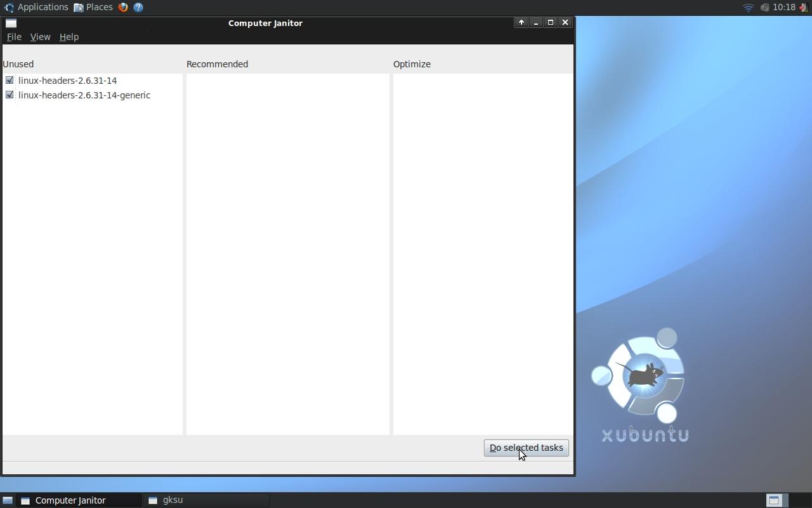Viewport: 812px width, 508px height.
Task: Click the Optimize column header
Action: tap(412, 64)
